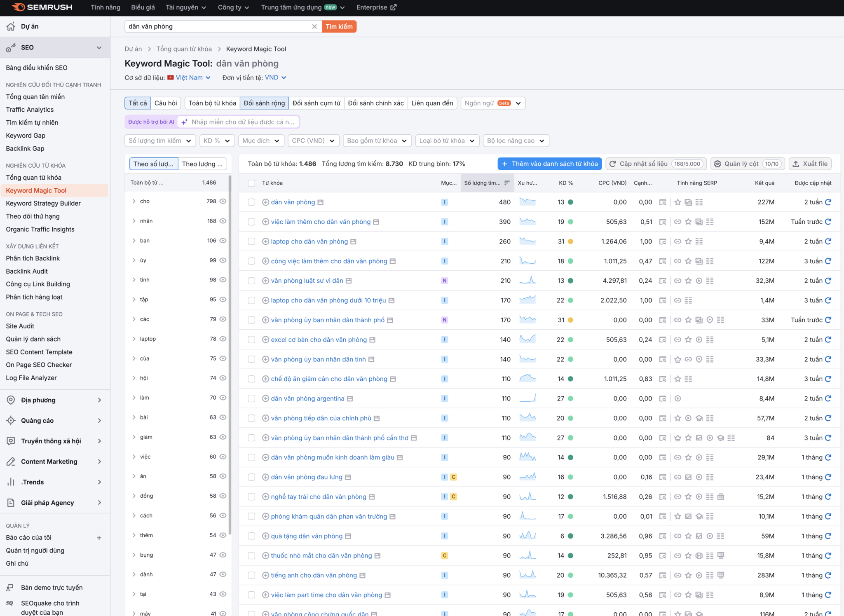Open the Dự án home icon
This screenshot has height=616, width=844.
(11, 26)
